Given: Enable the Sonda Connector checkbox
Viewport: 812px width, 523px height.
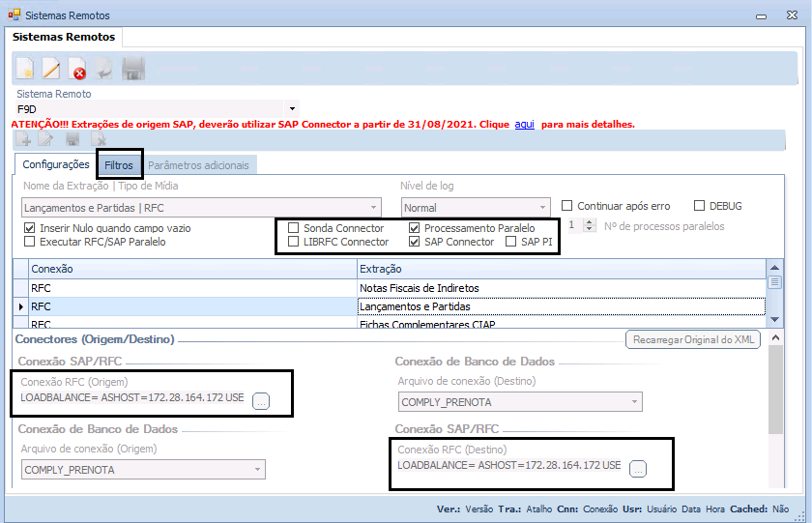Looking at the screenshot, I should (294, 228).
